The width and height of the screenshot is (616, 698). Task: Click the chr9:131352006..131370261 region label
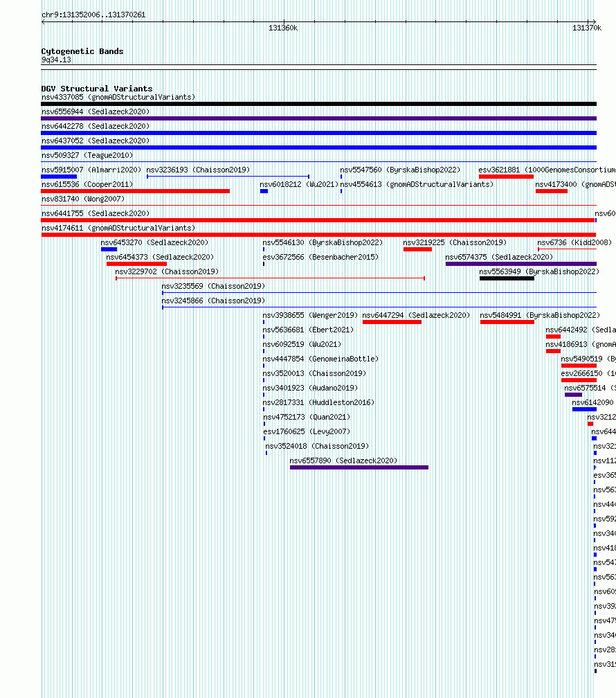point(93,15)
